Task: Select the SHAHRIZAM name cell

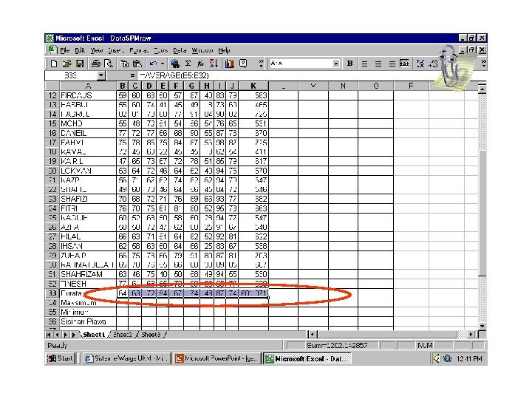Action: pos(88,274)
